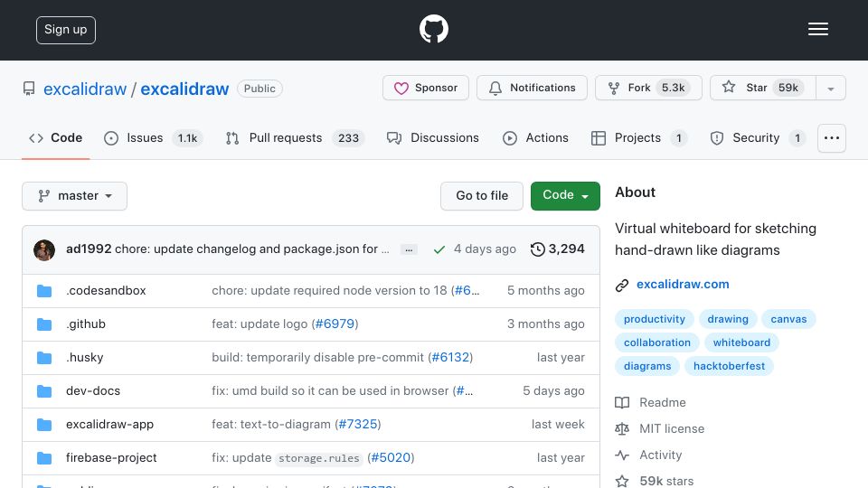Go to the Discussions tab
The height and width of the screenshot is (488, 868).
pos(433,137)
